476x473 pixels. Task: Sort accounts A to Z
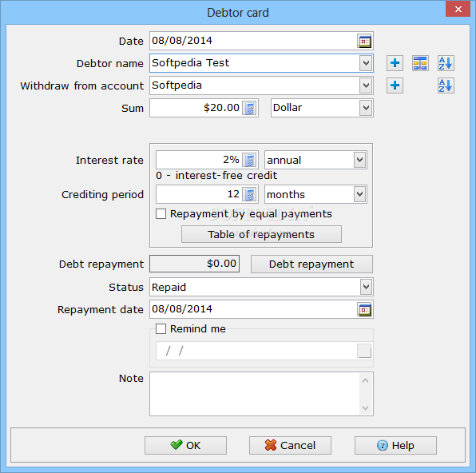point(446,85)
